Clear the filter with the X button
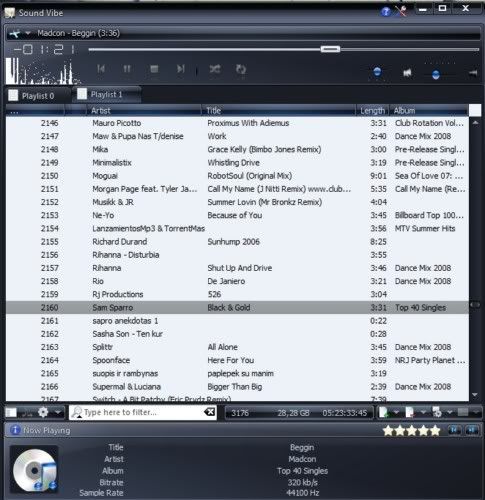The height and width of the screenshot is (500, 485). [210, 412]
